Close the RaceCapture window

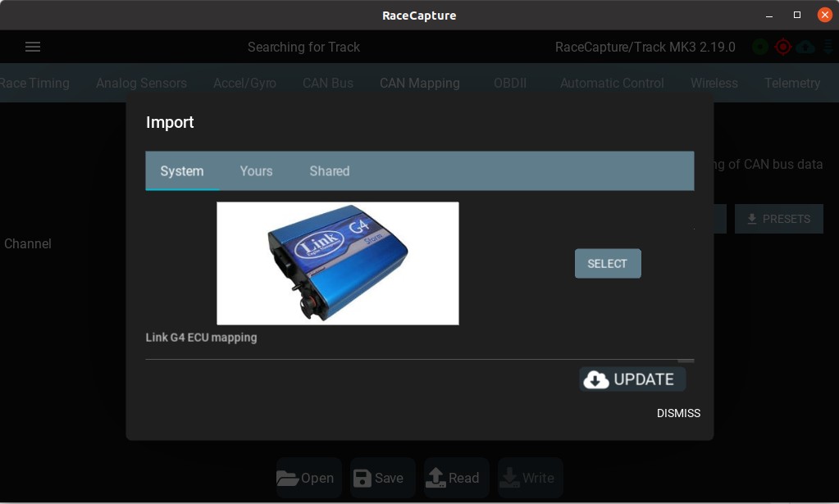(x=824, y=15)
